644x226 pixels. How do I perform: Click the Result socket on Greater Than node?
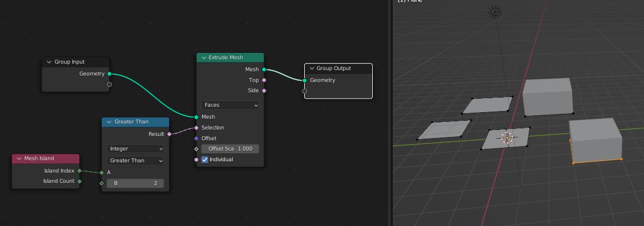coord(169,134)
